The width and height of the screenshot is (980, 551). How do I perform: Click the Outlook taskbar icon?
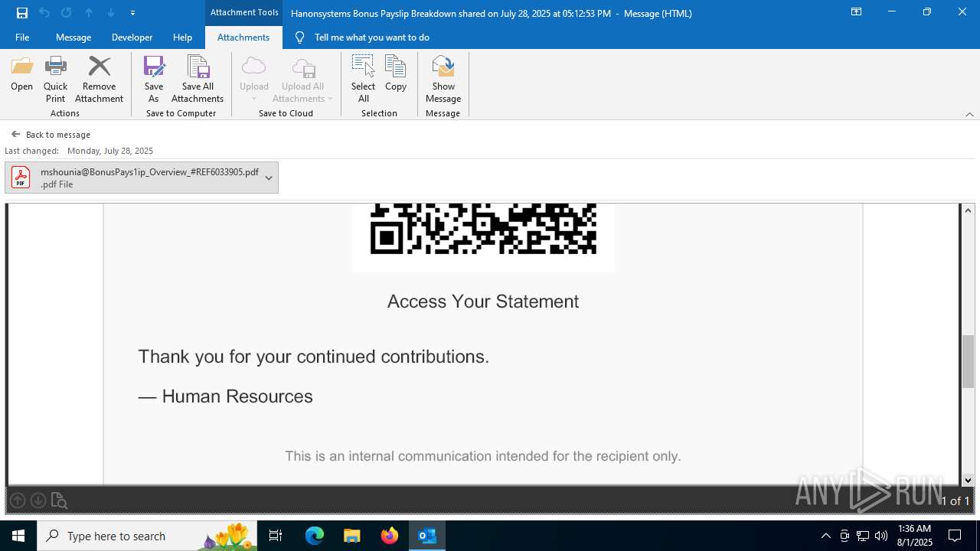point(427,536)
